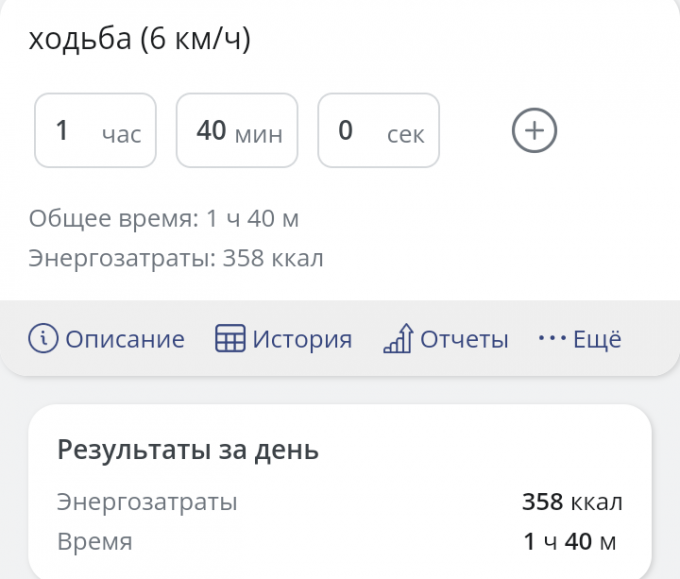
Task: Expand the Ещё more options
Action: point(597,339)
